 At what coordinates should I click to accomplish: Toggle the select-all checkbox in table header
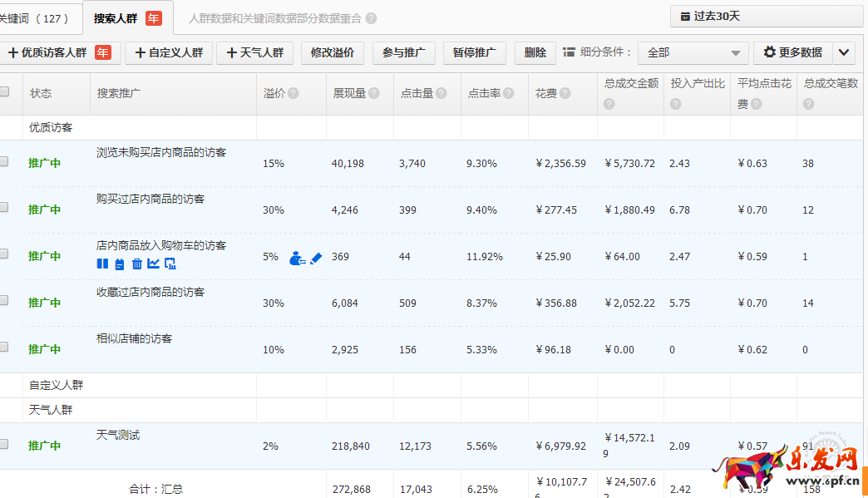point(3,92)
